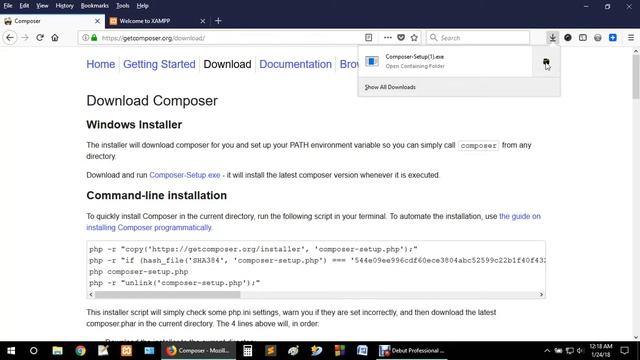Bookmark this page with the star
This screenshot has width=640, height=360.
tap(414, 38)
